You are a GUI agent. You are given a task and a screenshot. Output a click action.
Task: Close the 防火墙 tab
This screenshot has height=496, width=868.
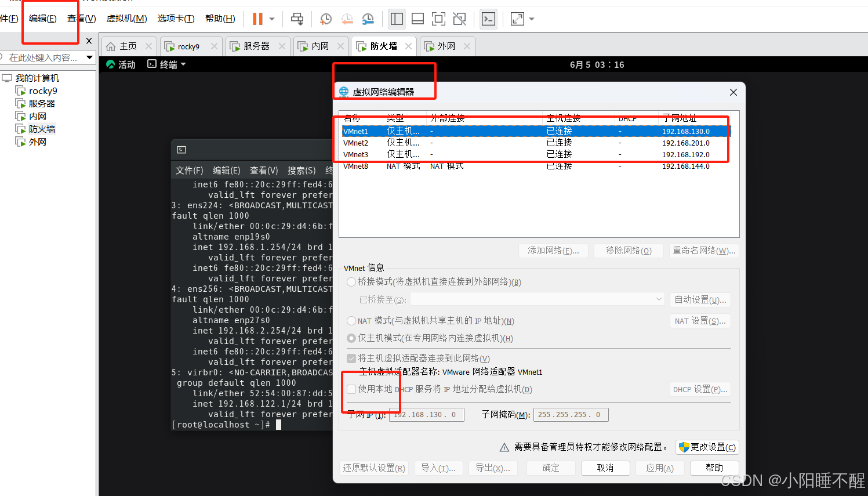click(x=409, y=46)
